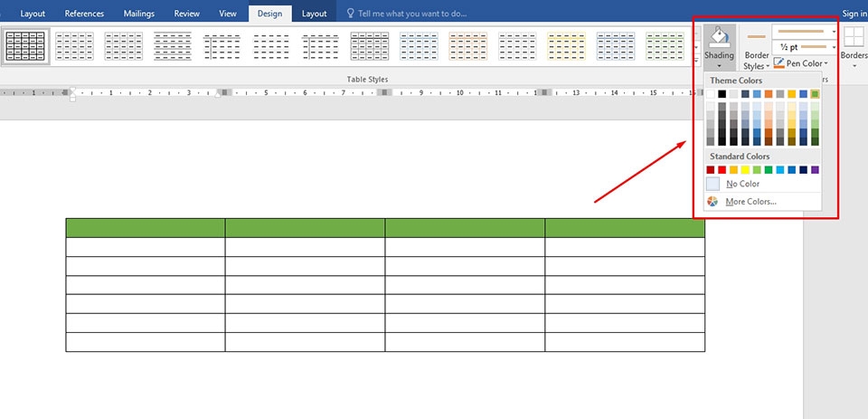Apply the blue Accent 1 grid table style
The width and height of the screenshot is (868, 419).
pos(419,46)
